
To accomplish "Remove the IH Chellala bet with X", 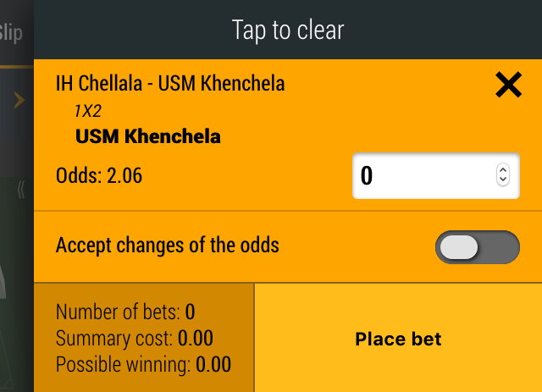I will coord(508,85).
